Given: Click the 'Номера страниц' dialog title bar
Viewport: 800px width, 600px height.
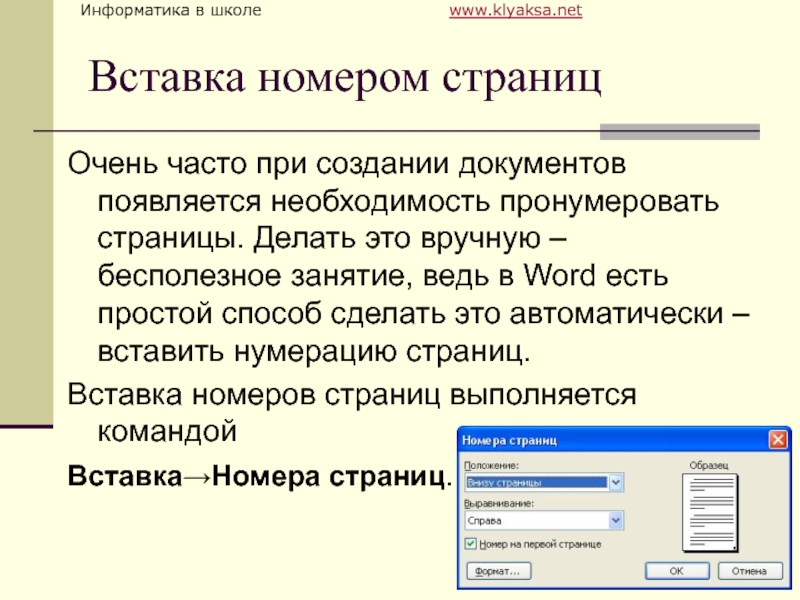Looking at the screenshot, I should [x=600, y=440].
